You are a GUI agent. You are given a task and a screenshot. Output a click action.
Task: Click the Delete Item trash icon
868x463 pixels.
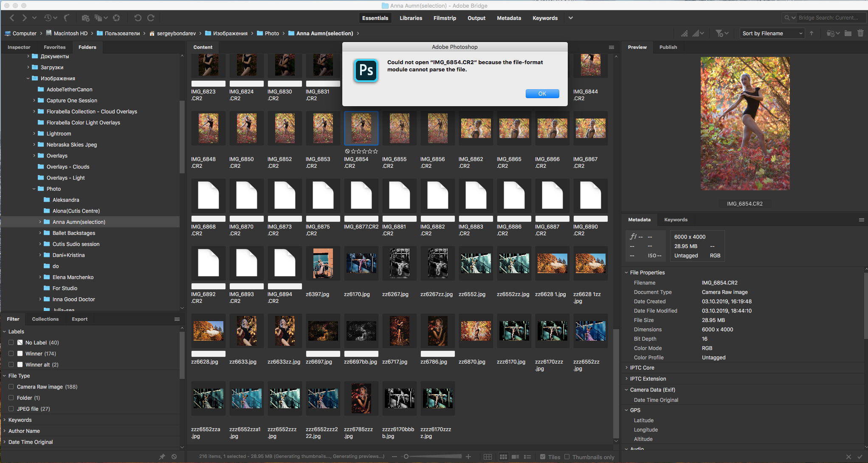pyautogui.click(x=861, y=33)
